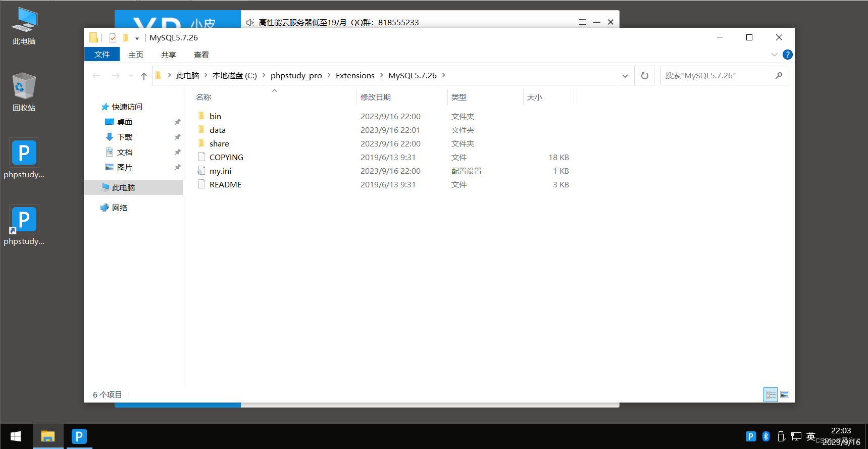This screenshot has height=449, width=868.
Task: Open the share folder icon
Action: click(201, 143)
